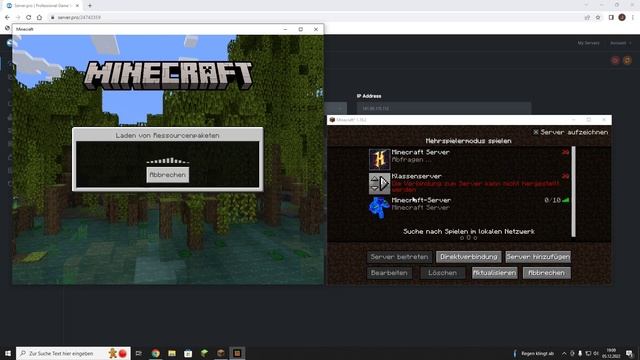Click the Server betreten button
Image resolution: width=640 pixels, height=360 pixels.
click(399, 257)
